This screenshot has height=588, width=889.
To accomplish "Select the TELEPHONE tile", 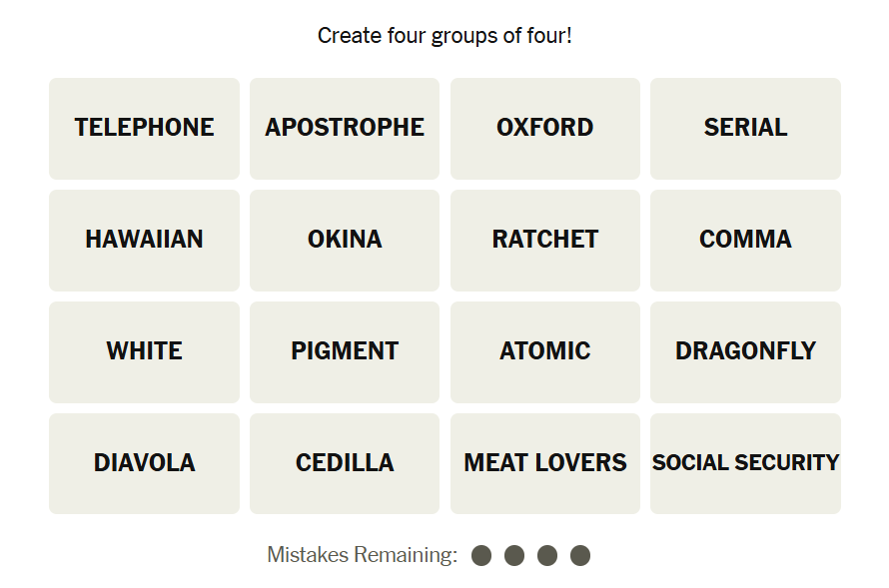I will tap(144, 129).
